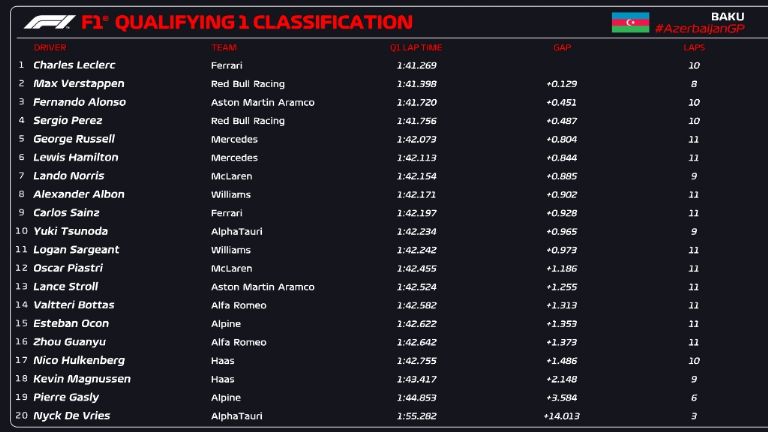Screen dimensions: 768x432
Task: Select the Q1 LAP TIME column header
Action: click(416, 47)
